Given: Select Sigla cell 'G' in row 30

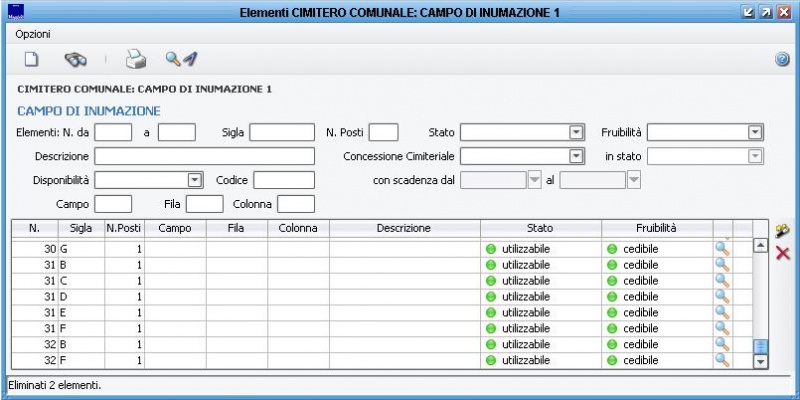Looking at the screenshot, I should point(81,249).
